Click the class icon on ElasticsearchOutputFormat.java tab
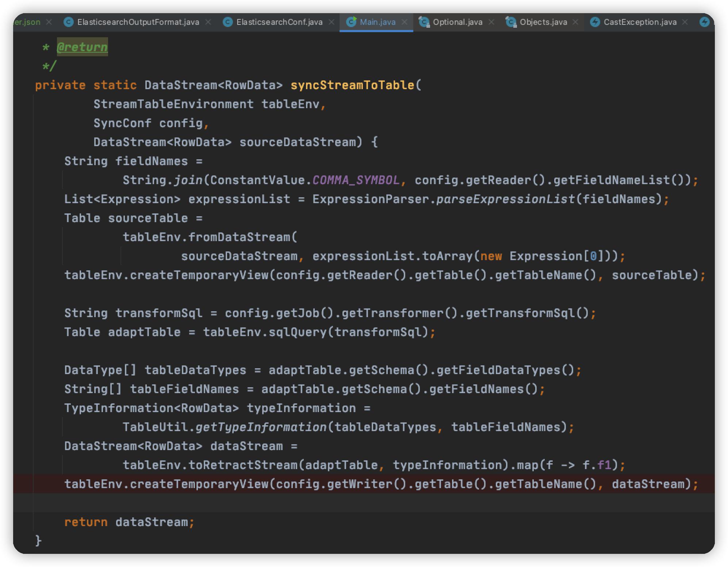Image resolution: width=728 pixels, height=567 pixels. pyautogui.click(x=68, y=22)
